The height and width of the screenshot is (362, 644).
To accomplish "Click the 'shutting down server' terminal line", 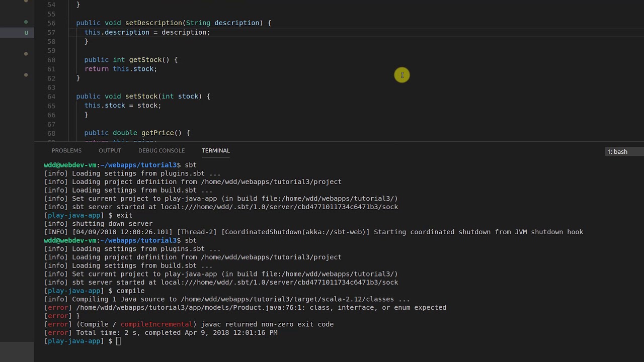I will 99,224.
